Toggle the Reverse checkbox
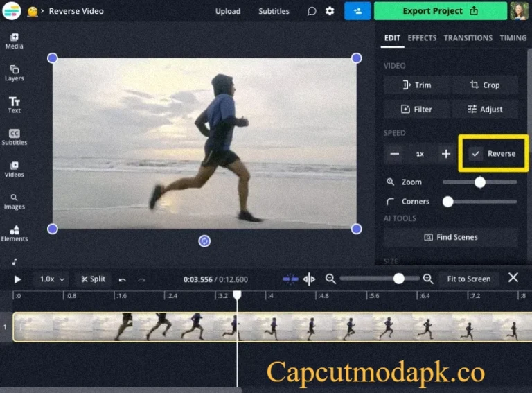Image resolution: width=532 pixels, height=393 pixels. pyautogui.click(x=476, y=154)
